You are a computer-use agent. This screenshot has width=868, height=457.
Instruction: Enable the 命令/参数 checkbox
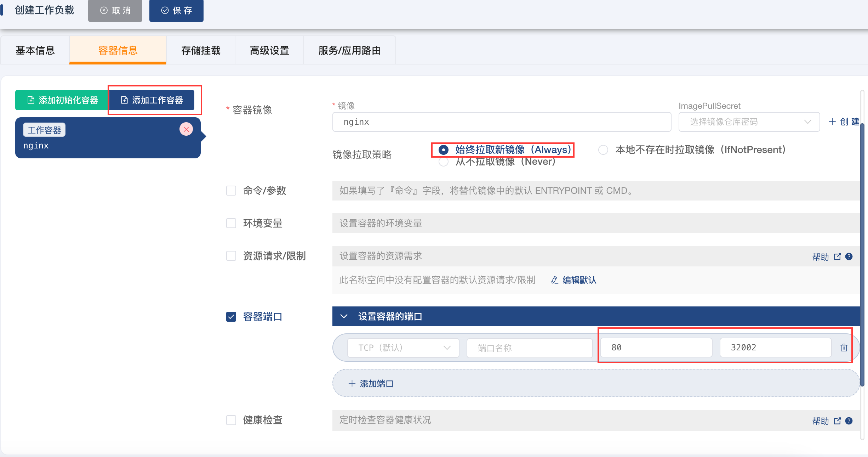(x=231, y=191)
